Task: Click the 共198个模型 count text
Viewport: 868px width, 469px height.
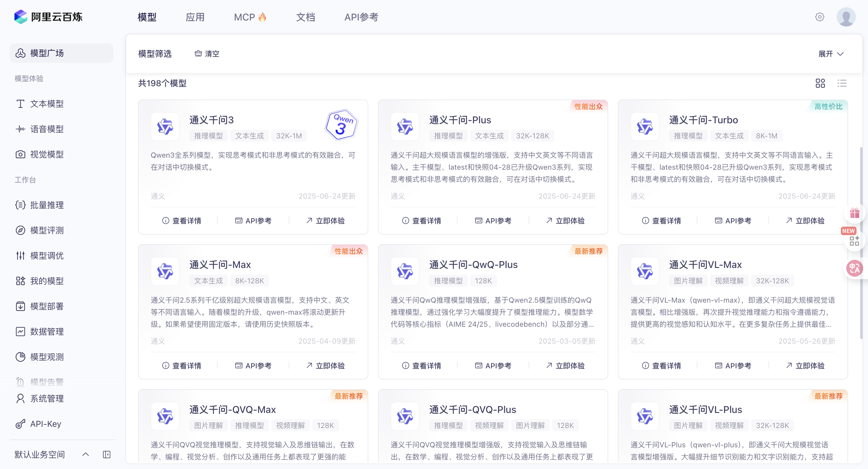Action: pyautogui.click(x=162, y=83)
